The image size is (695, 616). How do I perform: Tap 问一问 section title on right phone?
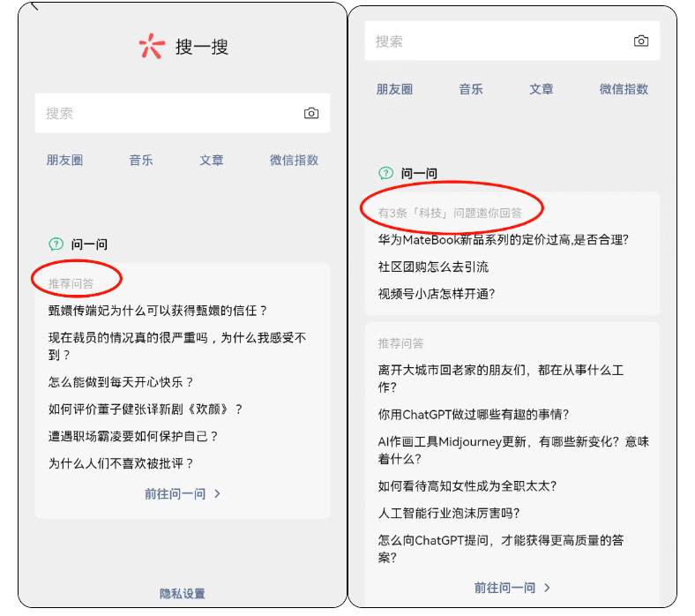click(419, 173)
